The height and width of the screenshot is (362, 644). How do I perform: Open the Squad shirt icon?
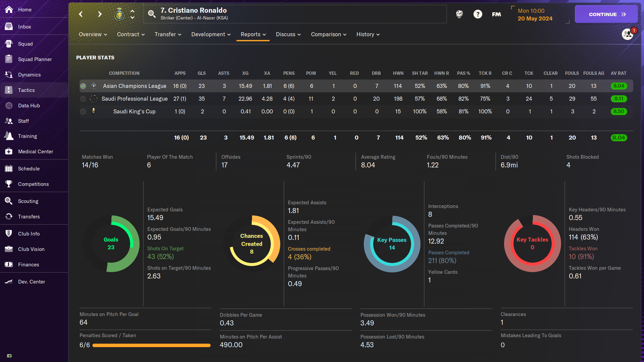coord(9,44)
